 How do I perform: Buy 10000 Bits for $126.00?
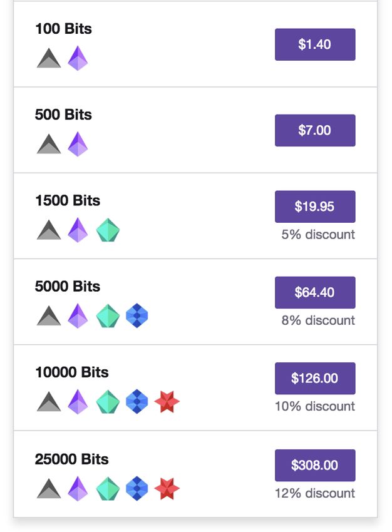click(315, 378)
